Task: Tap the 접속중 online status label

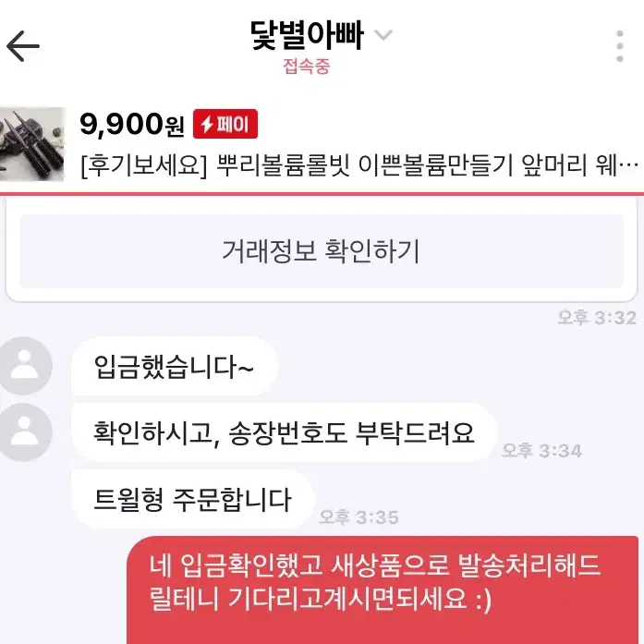Action: [307, 67]
